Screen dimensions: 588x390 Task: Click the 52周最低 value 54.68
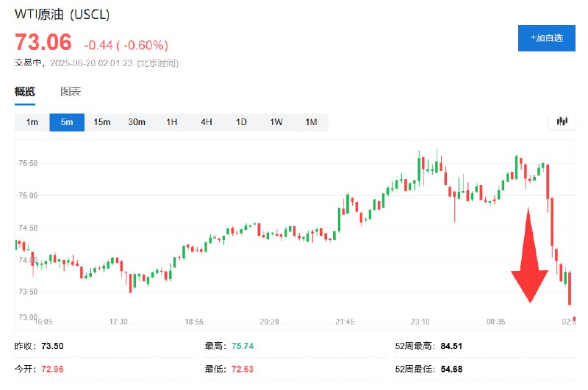pyautogui.click(x=451, y=369)
